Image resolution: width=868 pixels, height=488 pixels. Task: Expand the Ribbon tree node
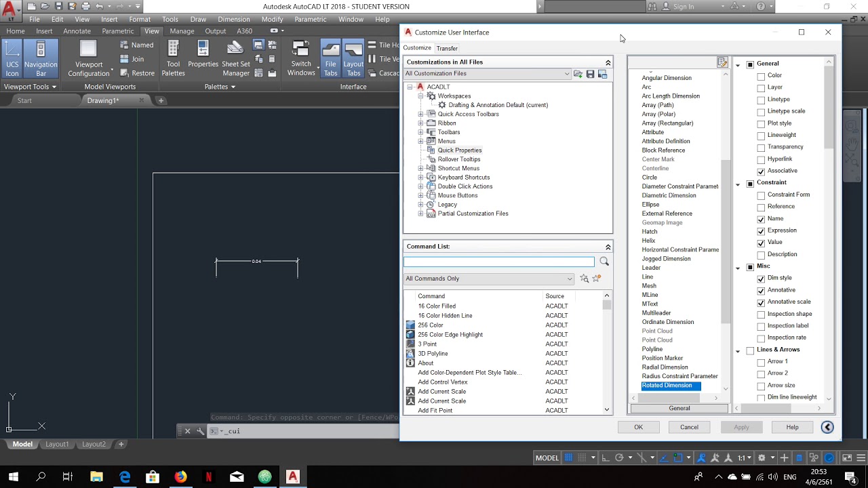coord(420,123)
